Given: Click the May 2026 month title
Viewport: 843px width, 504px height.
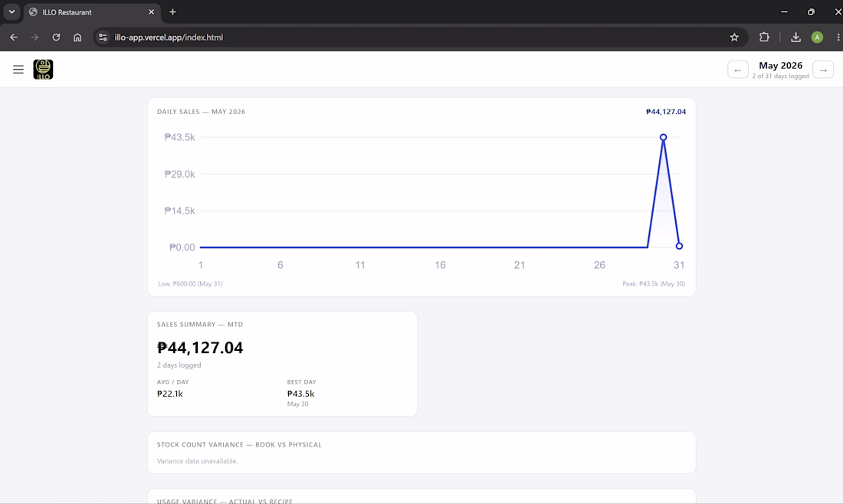Looking at the screenshot, I should coord(780,66).
